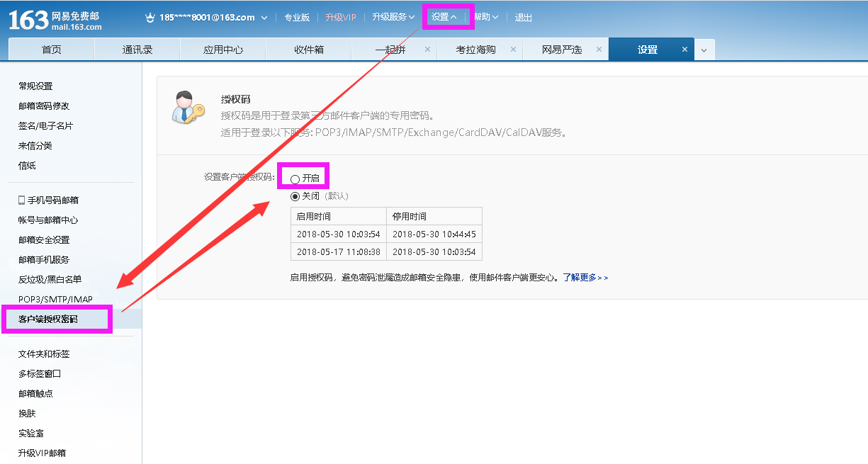Image resolution: width=868 pixels, height=464 pixels.
Task: Select the 开启 radio button
Action: [x=295, y=179]
